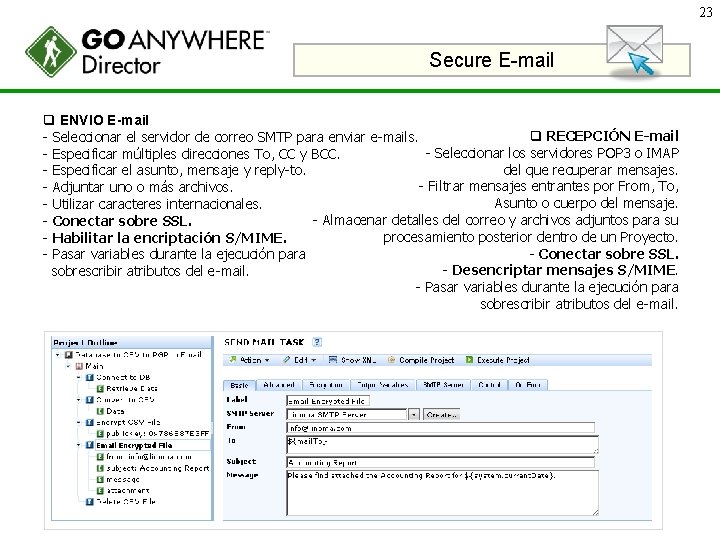This screenshot has height=540, width=720.
Task: Click the green element icon for public key
Action: pyautogui.click(x=100, y=433)
